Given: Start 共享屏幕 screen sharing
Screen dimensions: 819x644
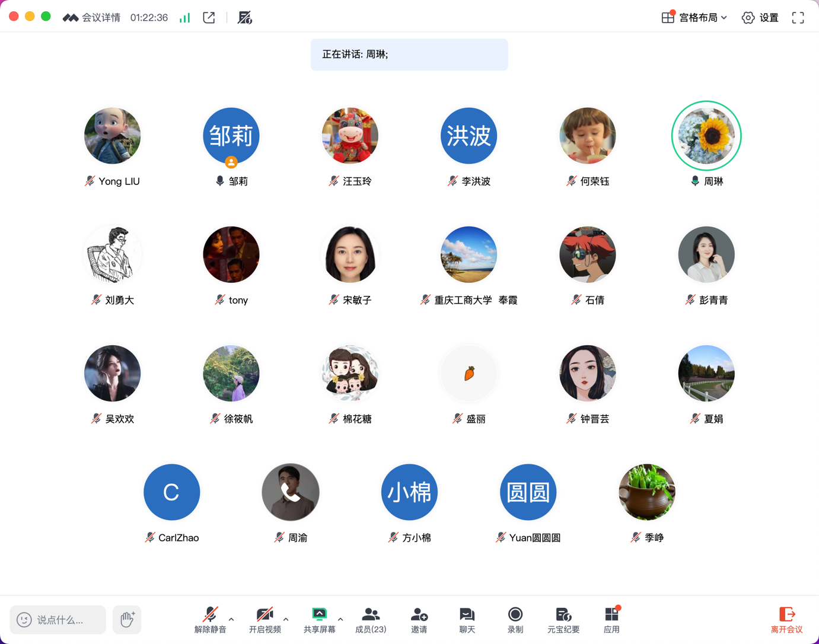Looking at the screenshot, I should (x=319, y=620).
